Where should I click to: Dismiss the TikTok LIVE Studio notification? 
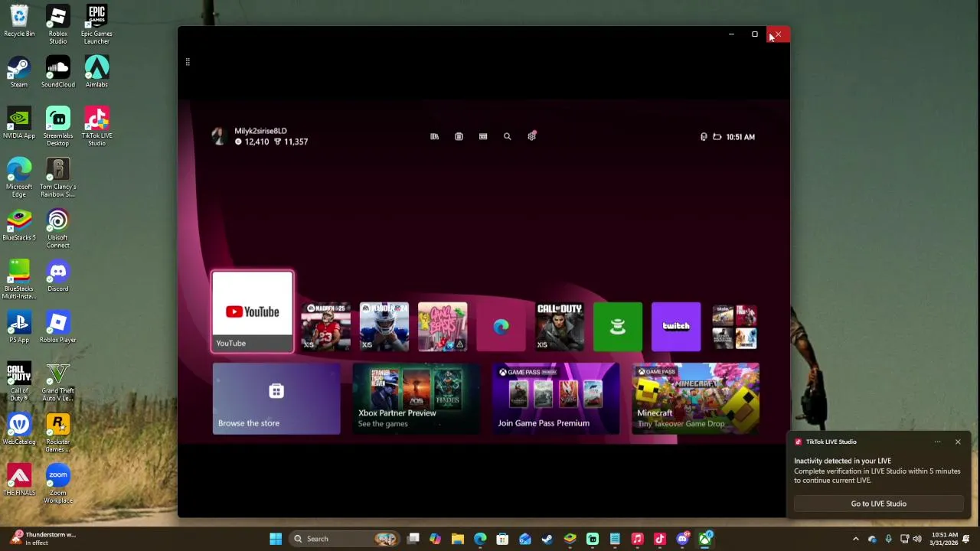tap(958, 442)
